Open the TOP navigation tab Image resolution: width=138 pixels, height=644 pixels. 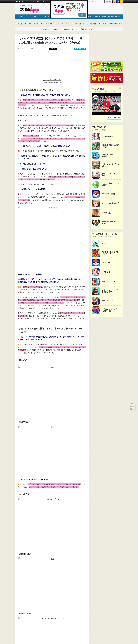(x=22, y=17)
